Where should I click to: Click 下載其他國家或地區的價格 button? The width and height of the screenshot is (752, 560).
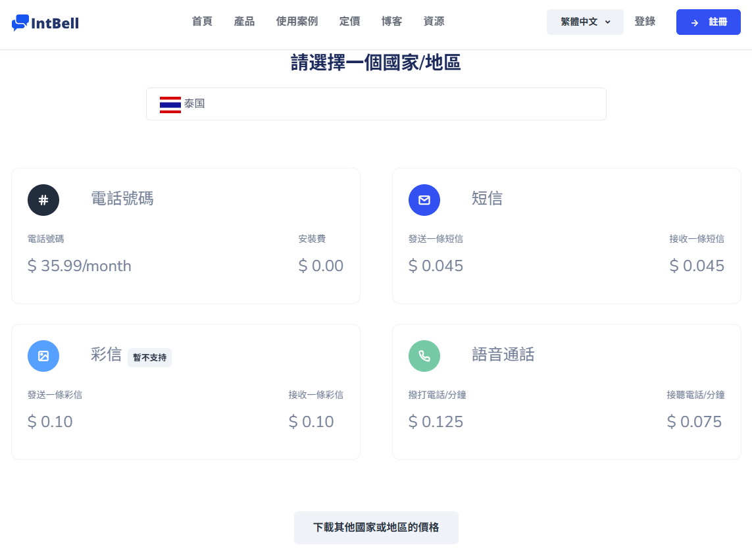tap(376, 527)
